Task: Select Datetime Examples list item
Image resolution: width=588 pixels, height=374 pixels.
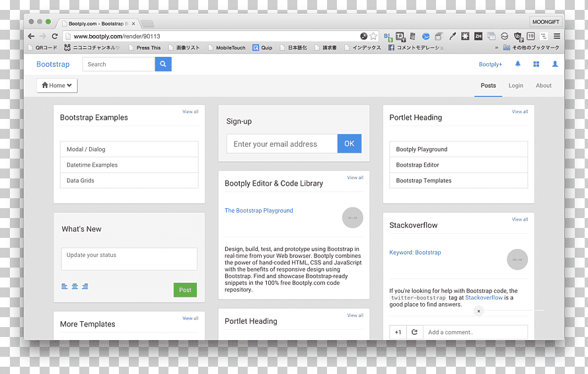Action: click(129, 165)
